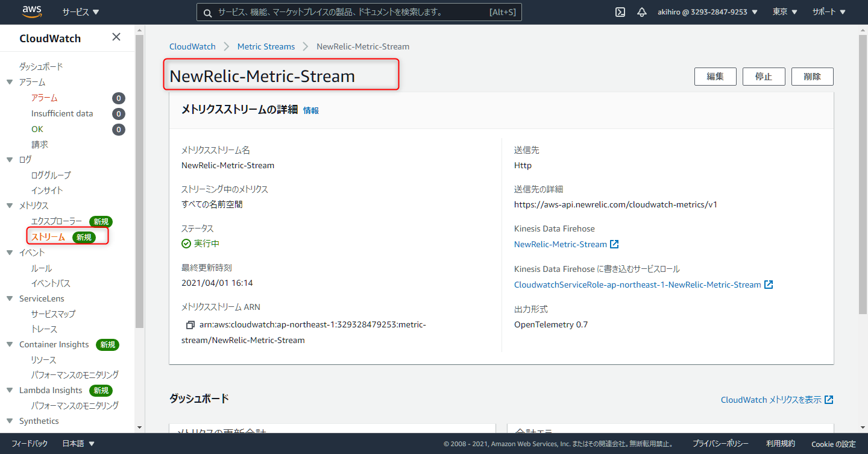The image size is (868, 454).
Task: Open the 情報 info link
Action: (x=311, y=110)
